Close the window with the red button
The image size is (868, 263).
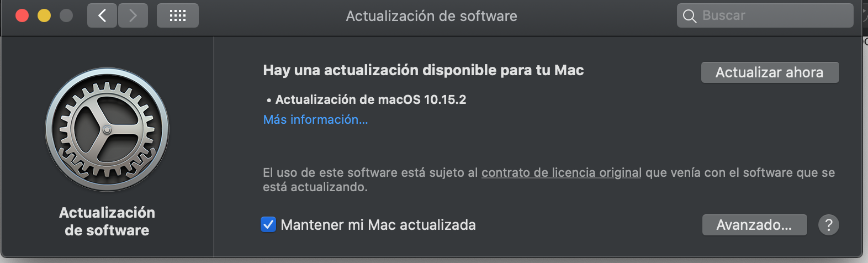tap(22, 15)
